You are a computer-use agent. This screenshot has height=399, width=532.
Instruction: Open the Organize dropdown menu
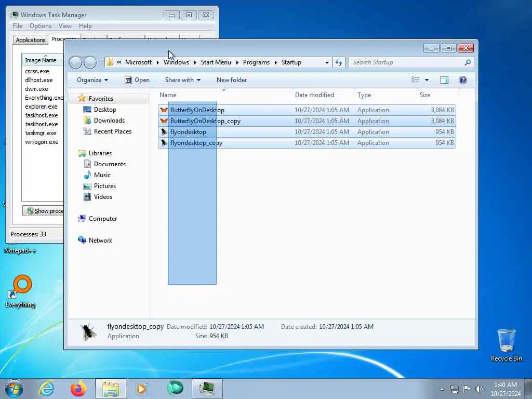92,80
